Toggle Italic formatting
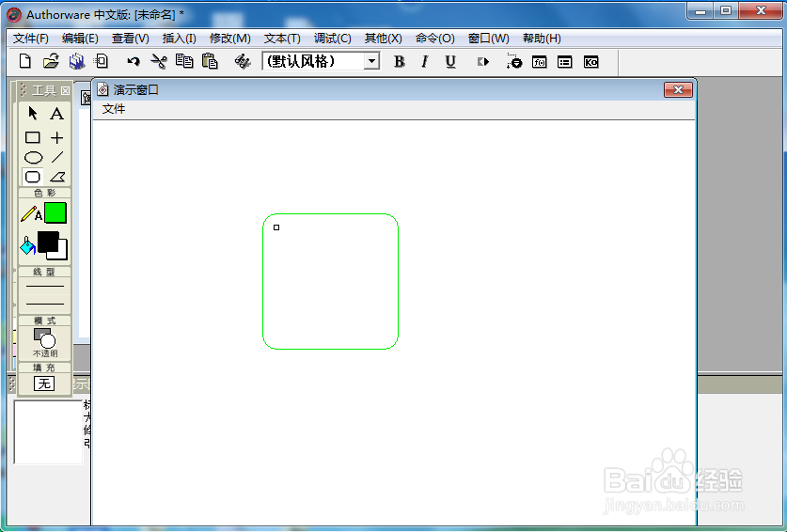Viewport: 787px width, 532px height. tap(425, 61)
